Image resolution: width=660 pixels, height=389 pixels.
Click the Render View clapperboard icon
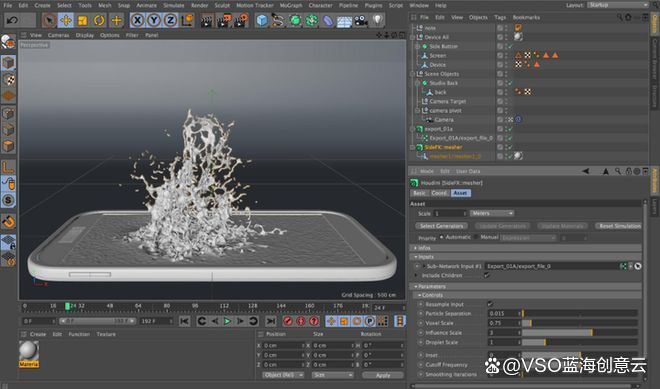[206, 20]
